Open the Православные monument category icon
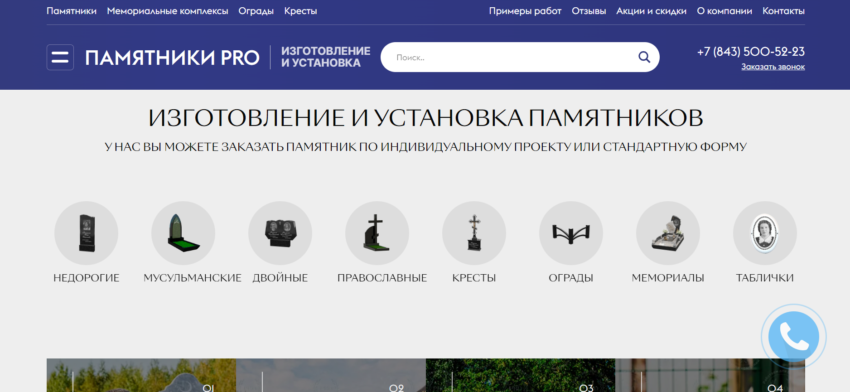This screenshot has width=850, height=392. click(377, 233)
